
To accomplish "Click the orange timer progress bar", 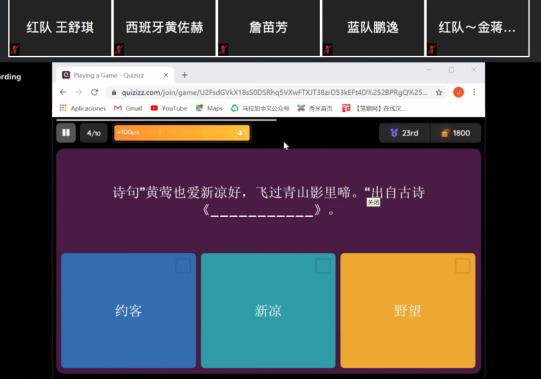I will point(182,133).
